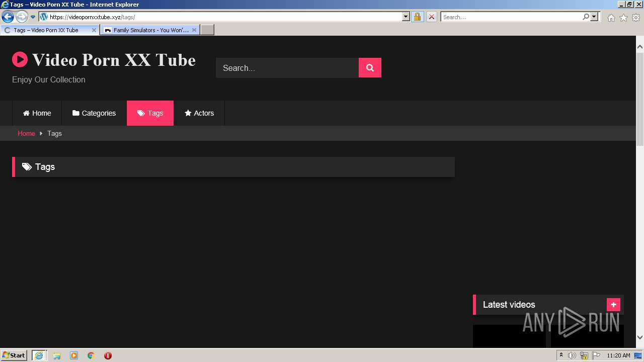
Task: Click the site title link
Action: 114,60
